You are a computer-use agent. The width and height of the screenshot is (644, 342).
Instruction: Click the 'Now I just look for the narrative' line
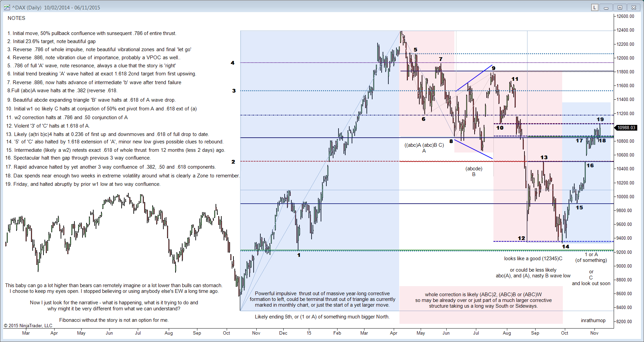click(114, 303)
